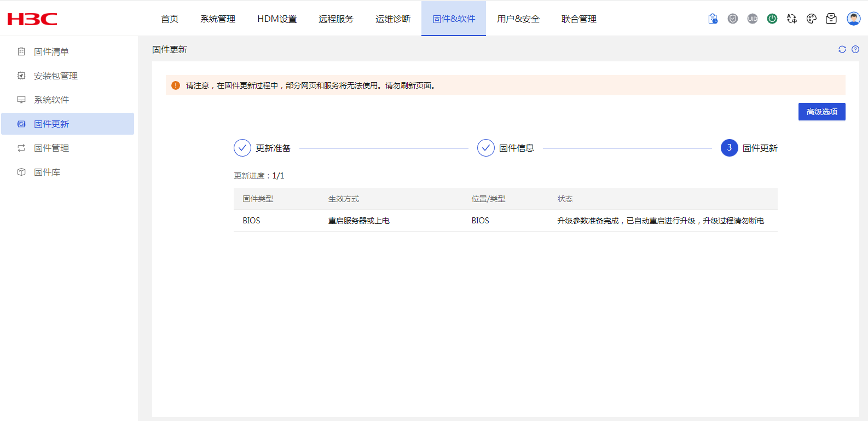Select 固件更新 in the sidebar
The width and height of the screenshot is (868, 421).
[x=68, y=124]
